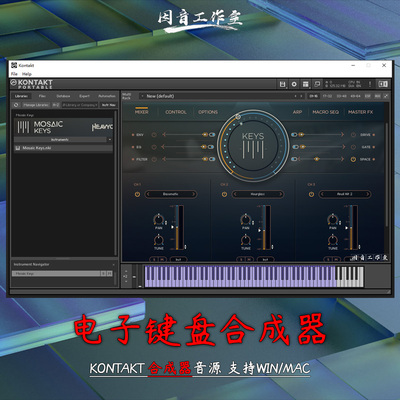400x400 pixels.
Task: Toggle the FILTER power button
Action: tap(154, 159)
